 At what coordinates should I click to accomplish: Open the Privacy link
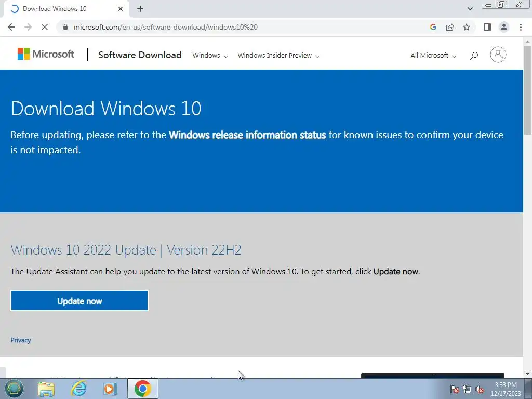pyautogui.click(x=21, y=340)
